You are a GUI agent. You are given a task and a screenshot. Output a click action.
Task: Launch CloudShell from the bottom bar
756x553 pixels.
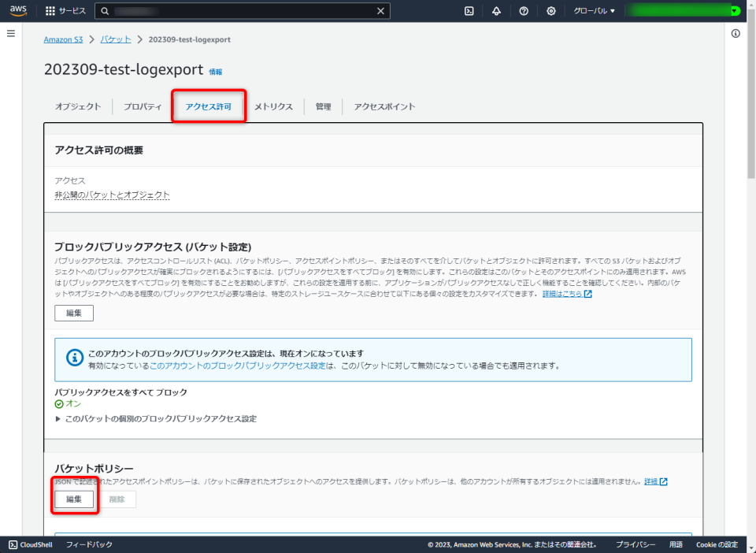(28, 544)
